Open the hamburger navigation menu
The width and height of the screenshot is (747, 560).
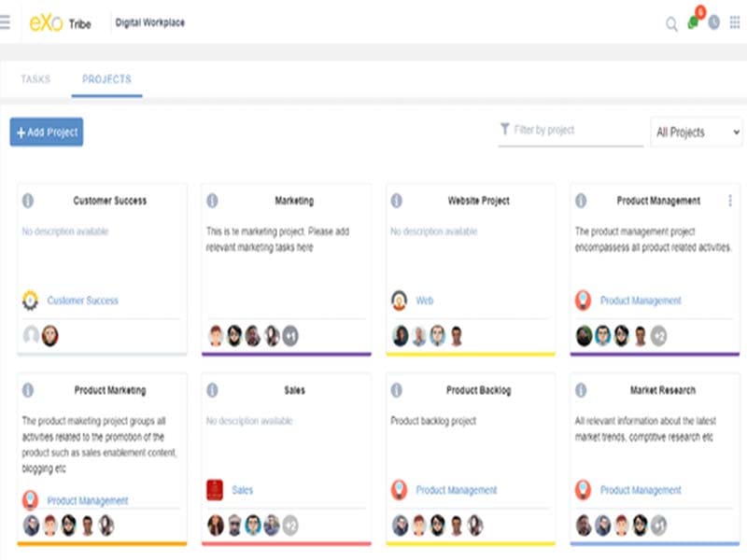6,22
